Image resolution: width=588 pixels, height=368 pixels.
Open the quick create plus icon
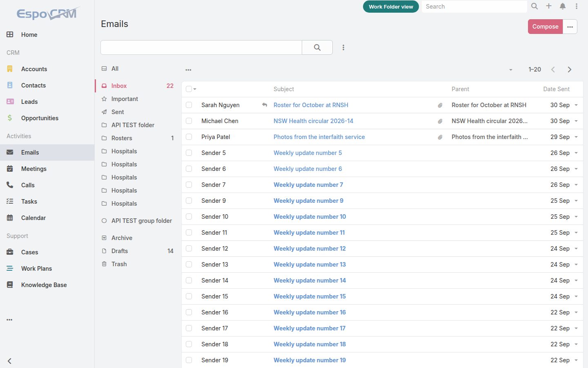coord(549,6)
